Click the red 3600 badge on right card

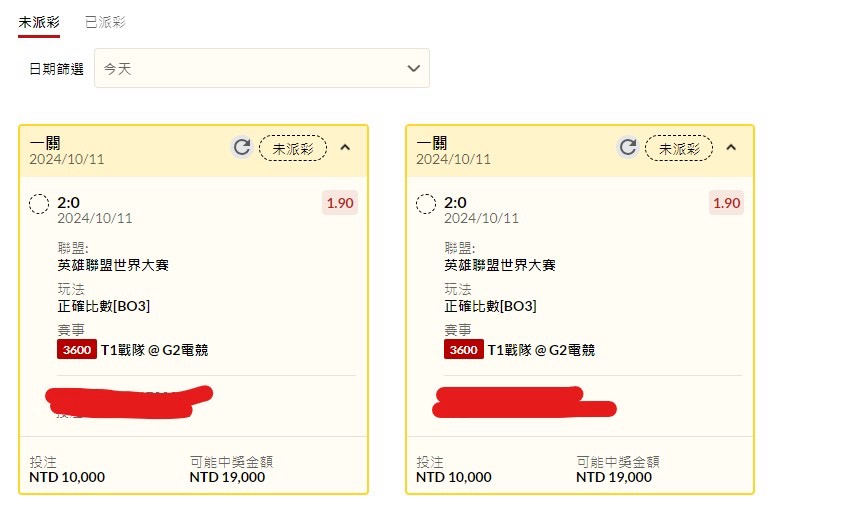pyautogui.click(x=463, y=350)
